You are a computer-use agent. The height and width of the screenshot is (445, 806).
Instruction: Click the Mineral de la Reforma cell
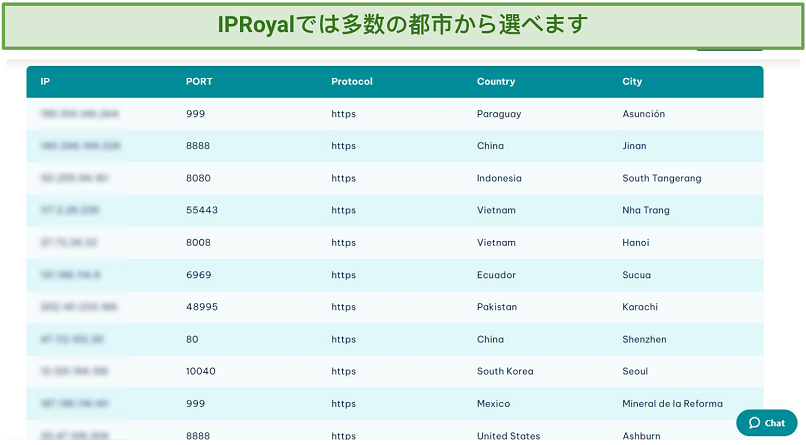click(x=672, y=403)
